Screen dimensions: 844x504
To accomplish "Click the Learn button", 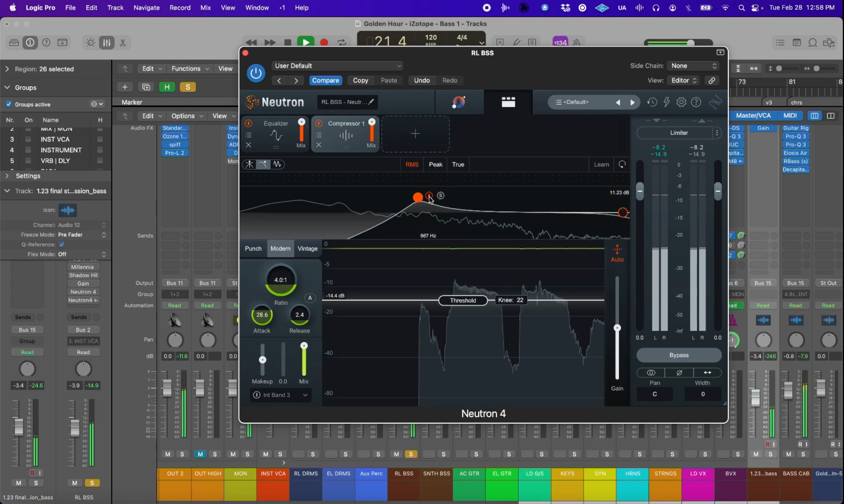I will [x=601, y=164].
